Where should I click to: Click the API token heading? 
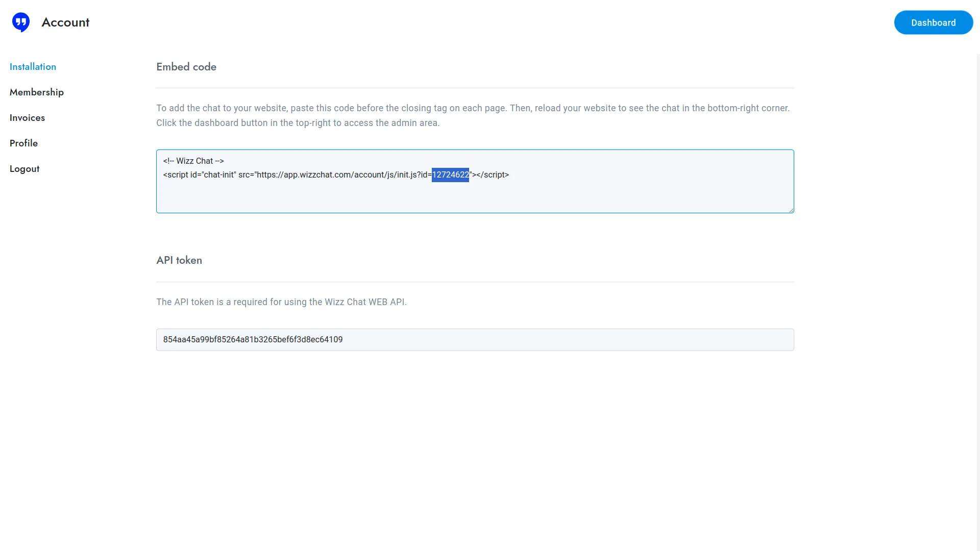point(179,260)
